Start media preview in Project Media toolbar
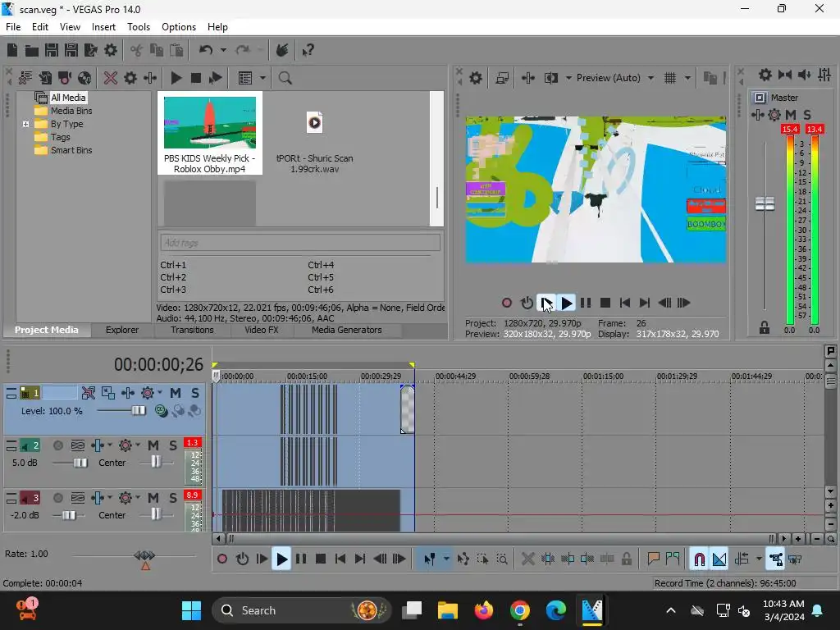 (176, 78)
